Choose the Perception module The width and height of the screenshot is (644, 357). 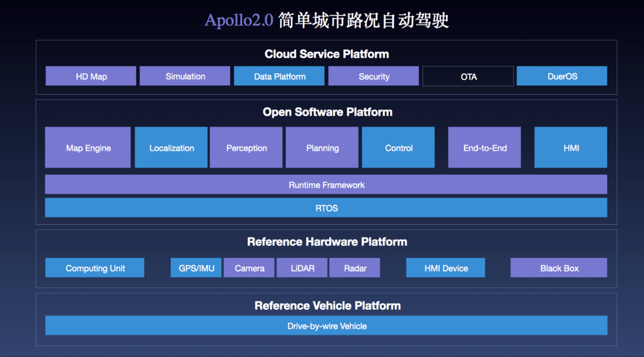pyautogui.click(x=246, y=147)
